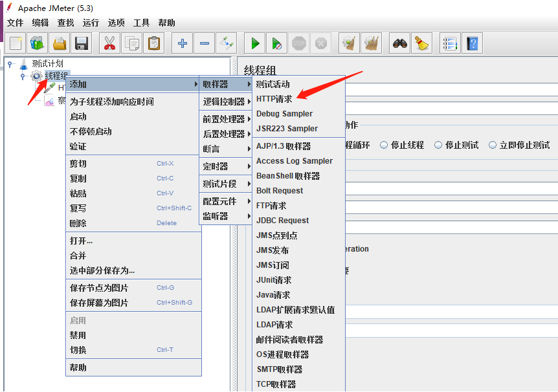Click the Cut scissors icon
This screenshot has width=558, height=392.
click(110, 43)
